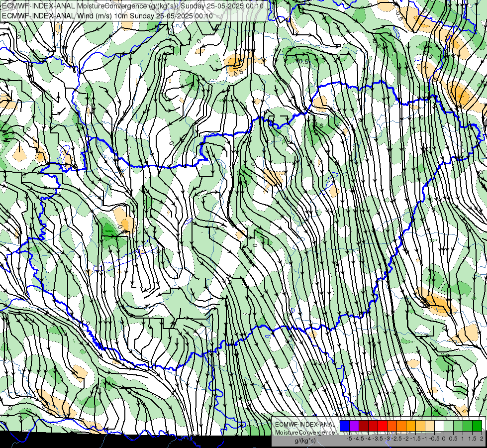
Task: Pick the white legend swatch between -0.5 and 0
Action: coord(439,426)
